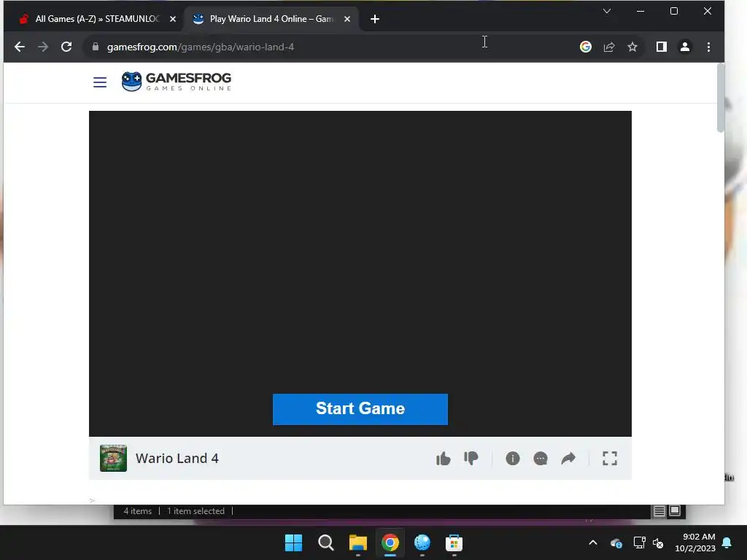Click the page vertical scrollbar

click(x=720, y=98)
